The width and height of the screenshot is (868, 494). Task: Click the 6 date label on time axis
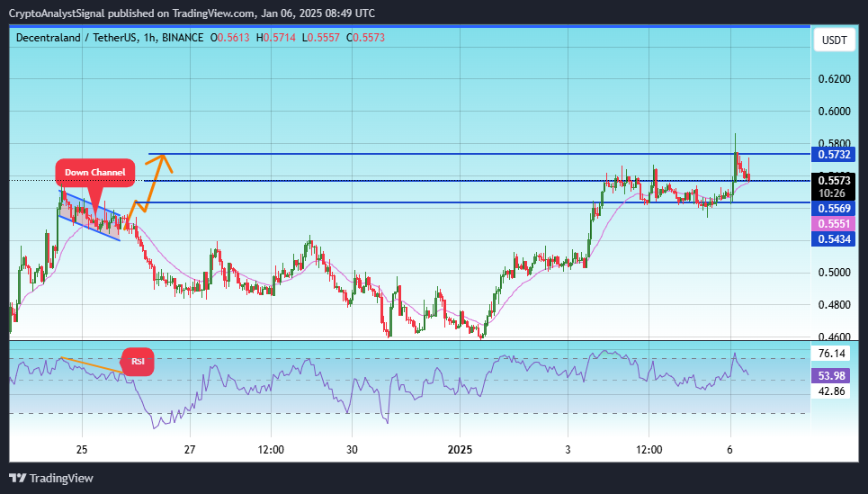click(x=729, y=450)
